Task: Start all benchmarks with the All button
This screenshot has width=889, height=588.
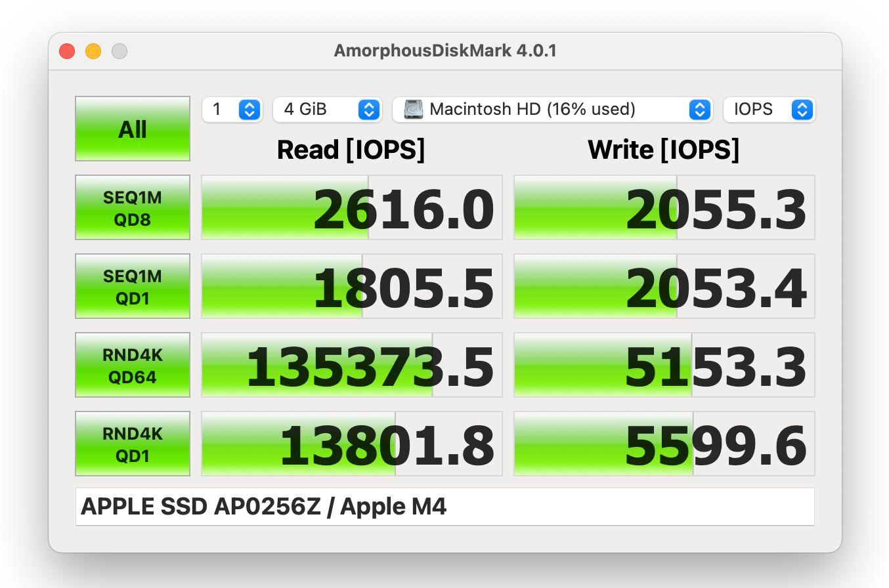Action: coord(132,129)
